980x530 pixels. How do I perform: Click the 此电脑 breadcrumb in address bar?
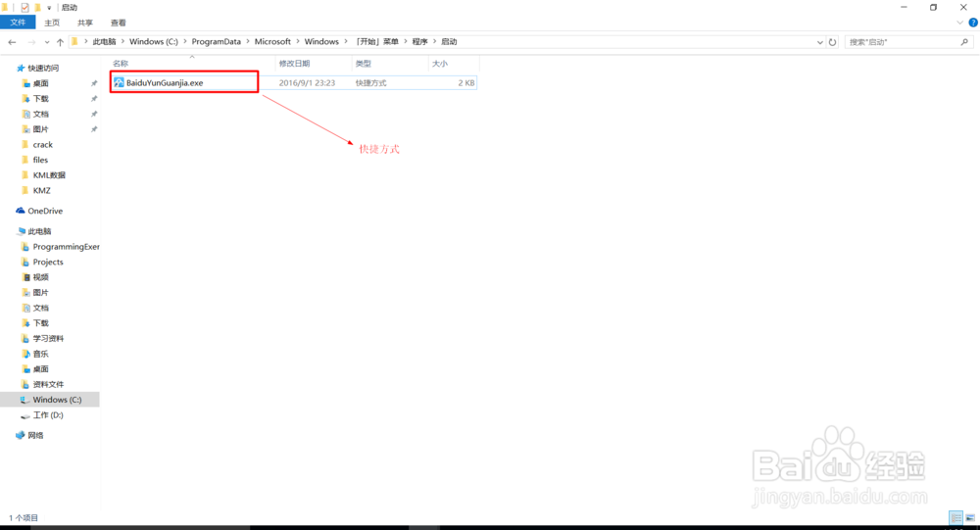click(105, 42)
